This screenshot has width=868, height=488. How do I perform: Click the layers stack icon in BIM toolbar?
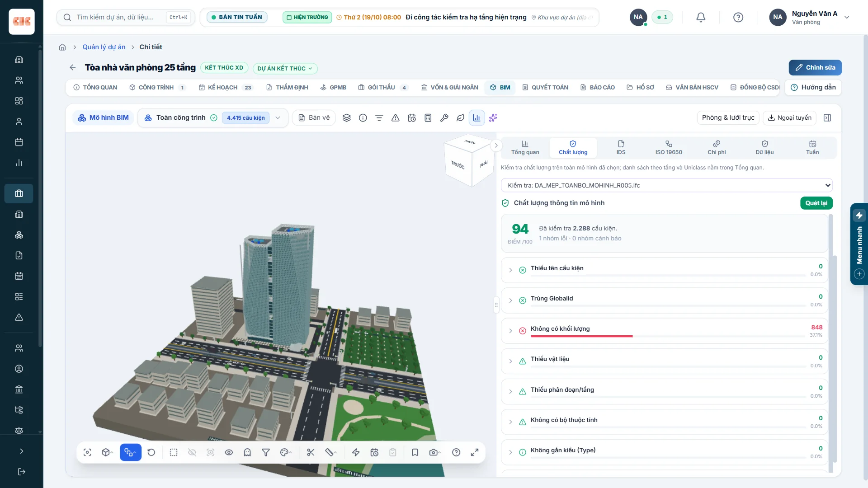tap(346, 118)
